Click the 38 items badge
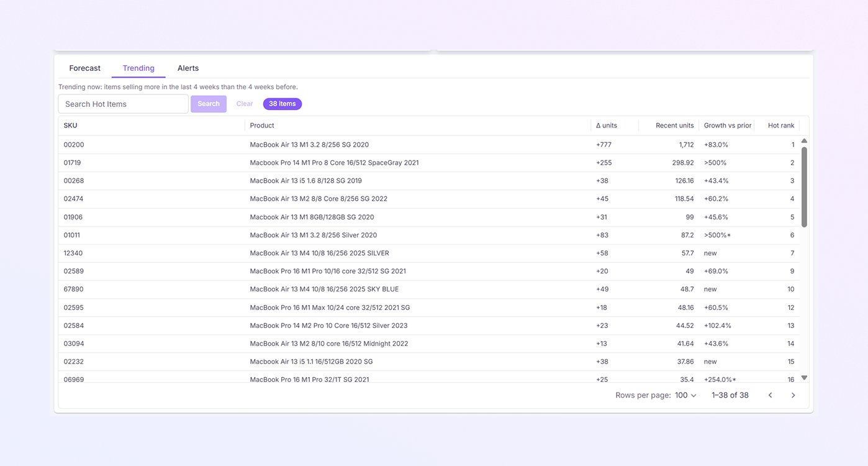Image resolution: width=868 pixels, height=466 pixels. pyautogui.click(x=283, y=104)
